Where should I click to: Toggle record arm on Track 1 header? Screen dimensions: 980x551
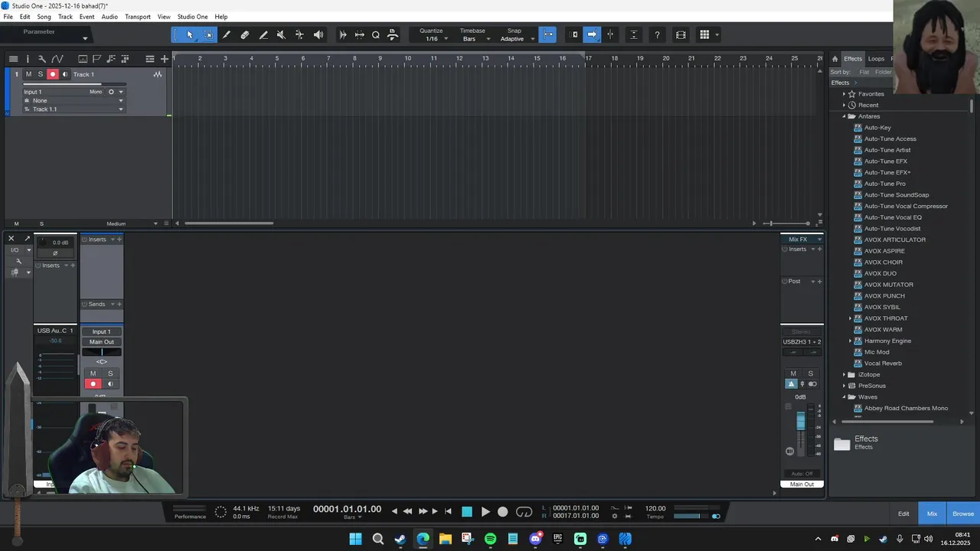point(53,74)
